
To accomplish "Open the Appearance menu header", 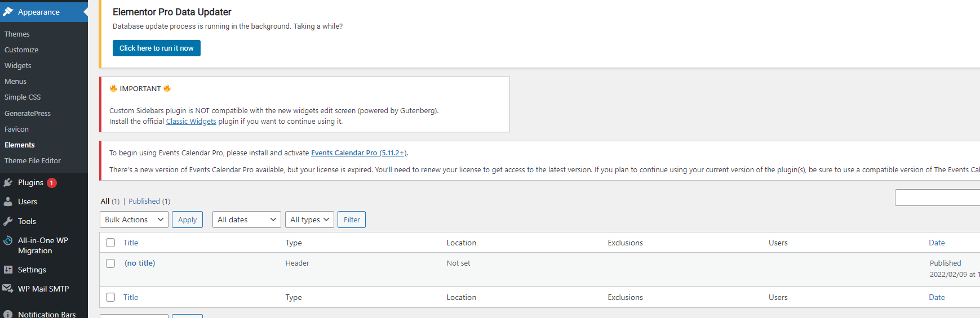I will pos(44,12).
